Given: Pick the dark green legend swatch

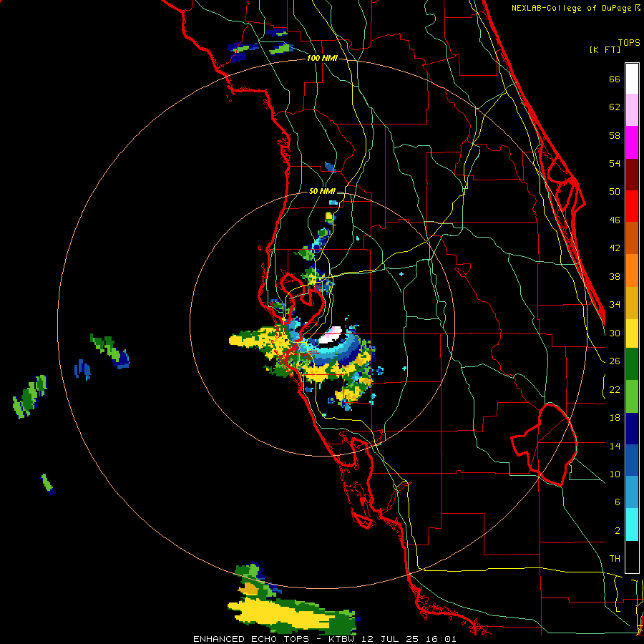Looking at the screenshot, I should pos(632,364).
